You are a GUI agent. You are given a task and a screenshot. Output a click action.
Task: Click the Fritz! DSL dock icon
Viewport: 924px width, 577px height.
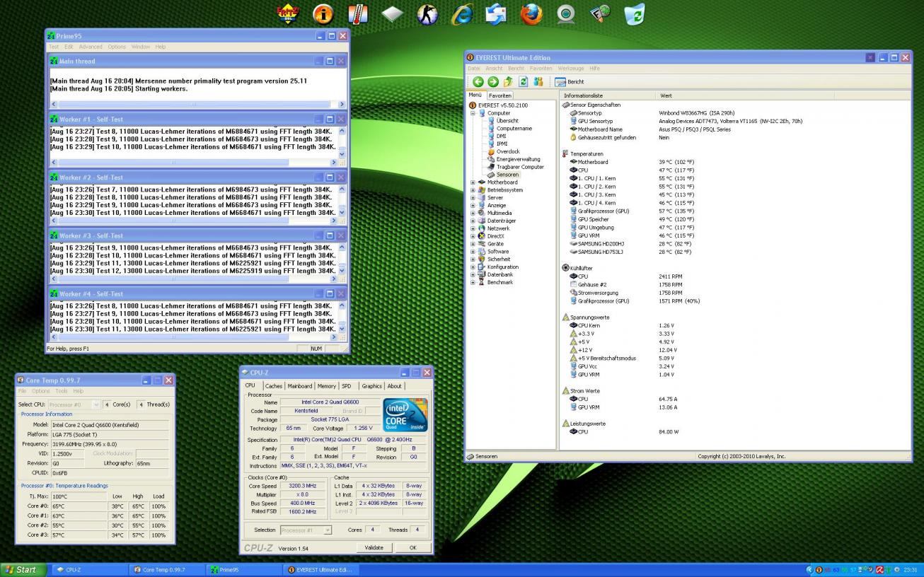click(x=288, y=13)
